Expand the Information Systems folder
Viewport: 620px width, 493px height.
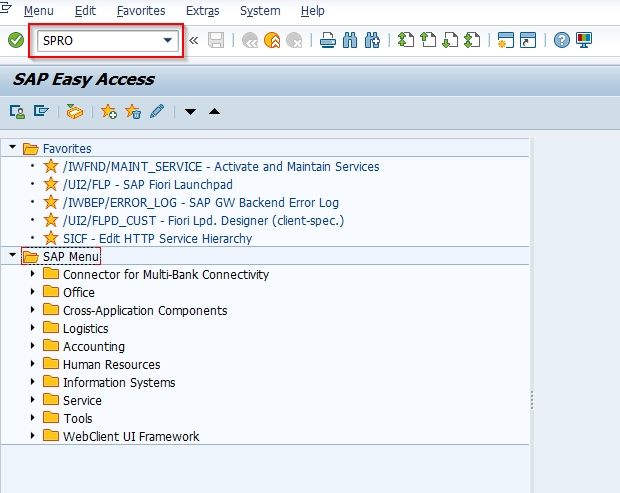tap(33, 381)
